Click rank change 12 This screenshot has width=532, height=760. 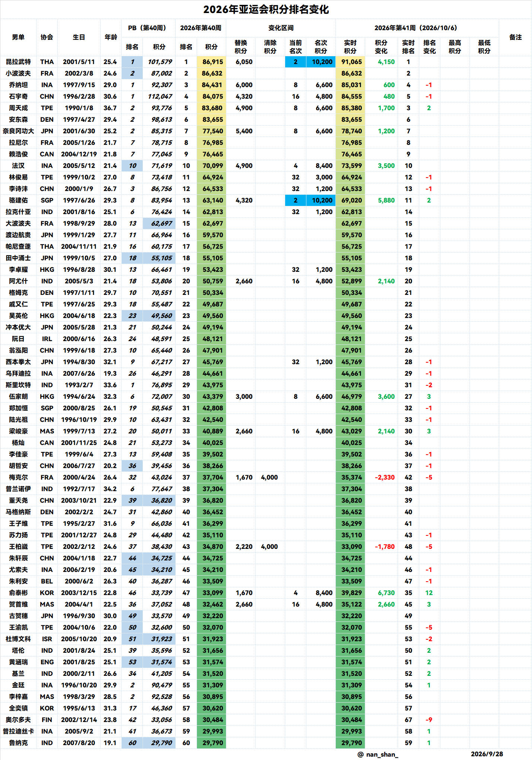[x=429, y=593]
